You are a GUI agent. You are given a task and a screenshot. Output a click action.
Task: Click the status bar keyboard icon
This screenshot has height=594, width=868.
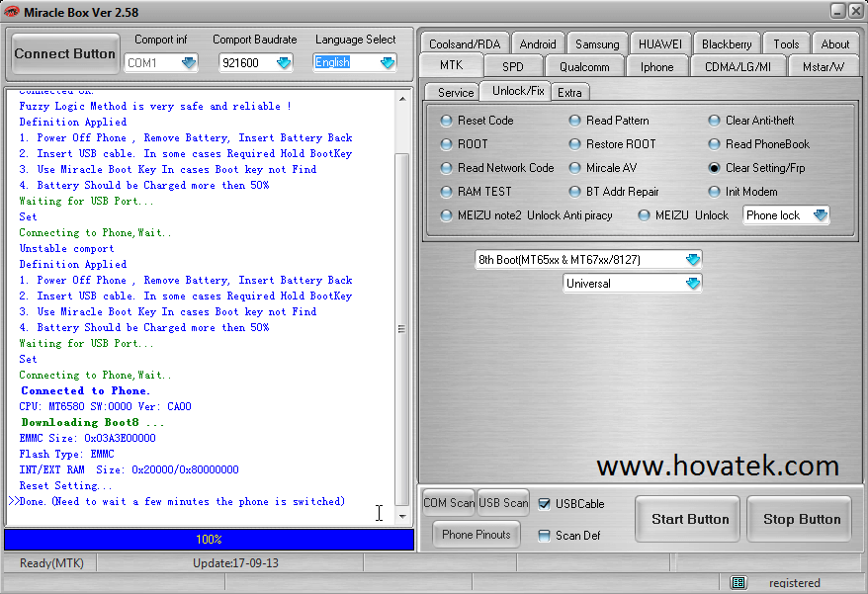[x=738, y=582]
